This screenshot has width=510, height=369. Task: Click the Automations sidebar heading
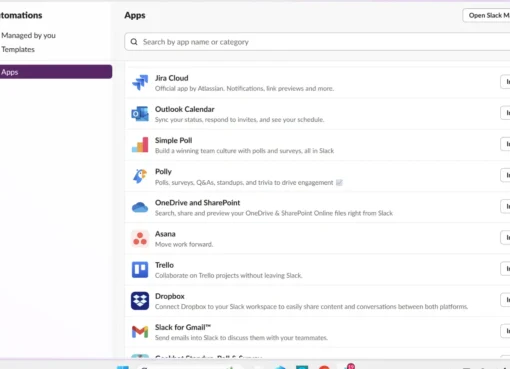[x=21, y=15]
